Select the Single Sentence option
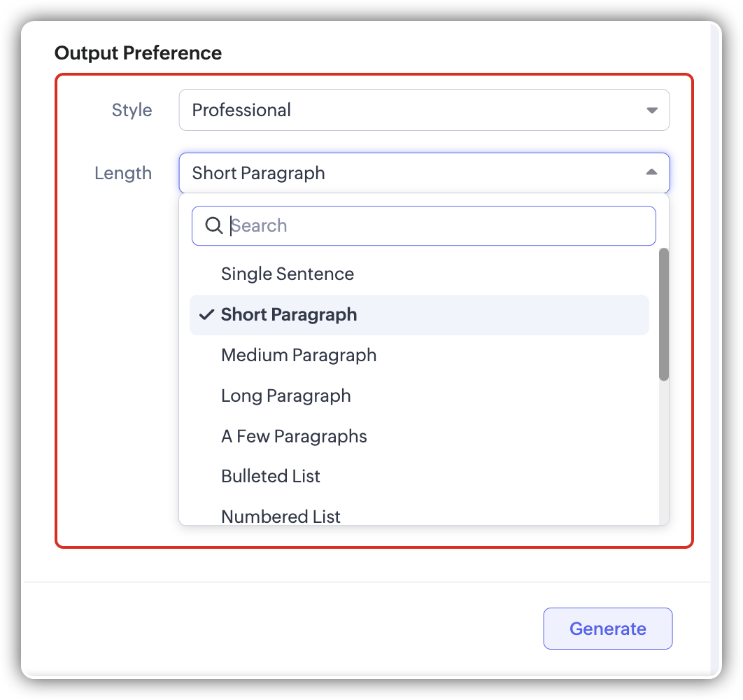The width and height of the screenshot is (743, 700). coord(288,274)
